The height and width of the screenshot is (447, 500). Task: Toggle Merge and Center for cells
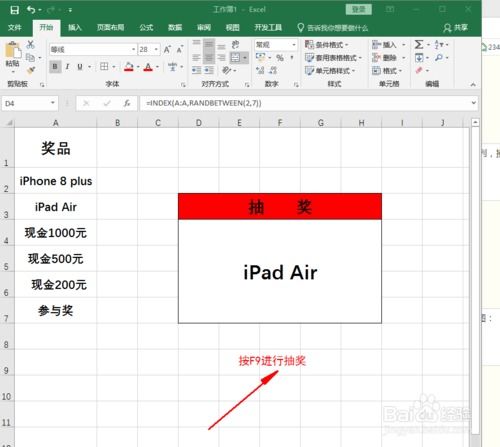[x=235, y=58]
